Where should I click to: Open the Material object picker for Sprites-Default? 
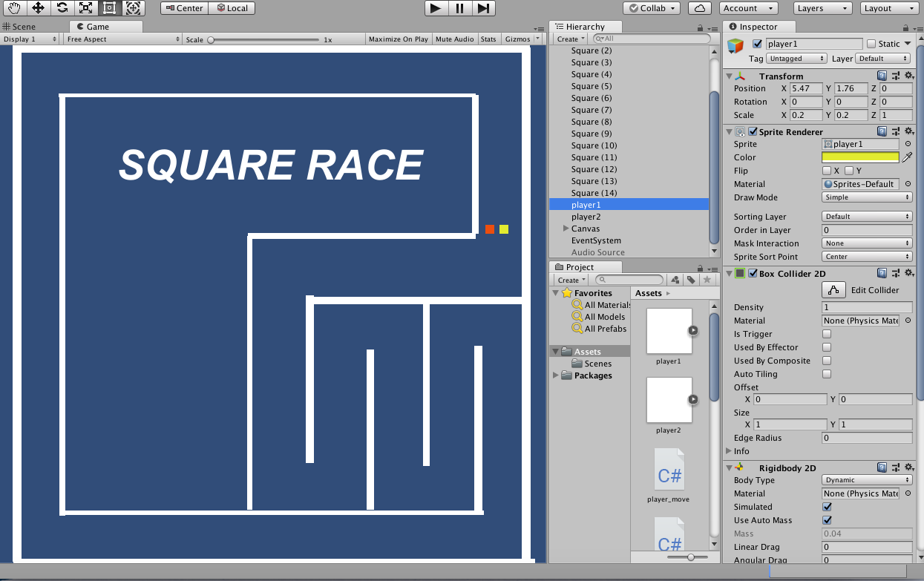908,184
